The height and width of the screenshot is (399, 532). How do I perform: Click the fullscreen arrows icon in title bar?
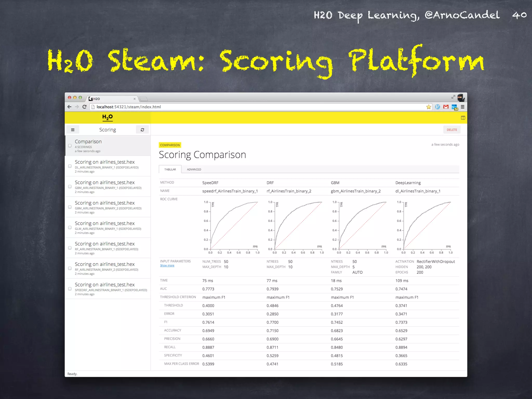point(453,97)
